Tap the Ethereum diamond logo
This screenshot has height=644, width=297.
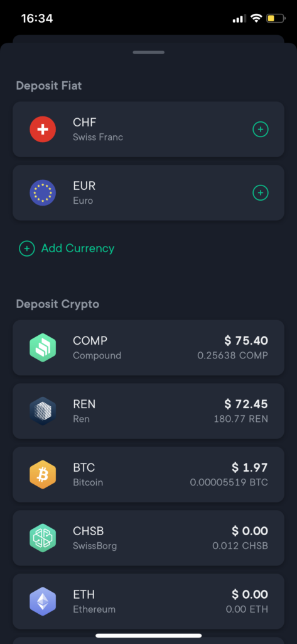click(x=43, y=602)
